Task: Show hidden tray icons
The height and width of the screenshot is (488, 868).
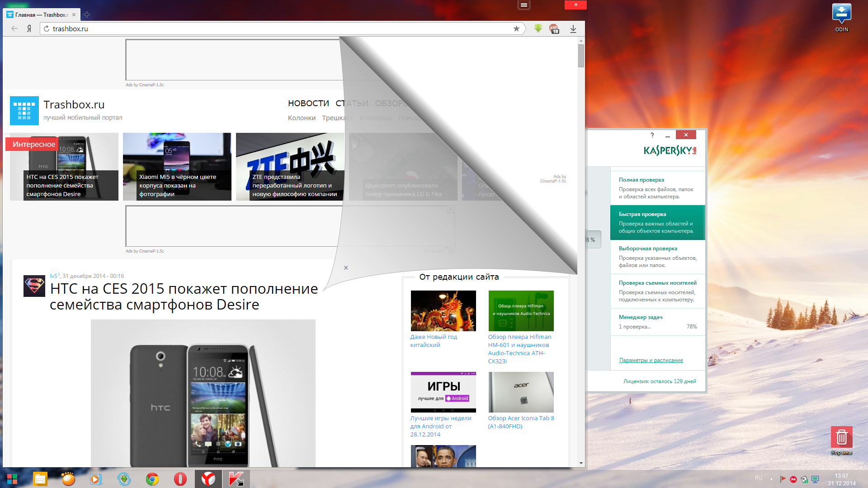Action: 771,479
